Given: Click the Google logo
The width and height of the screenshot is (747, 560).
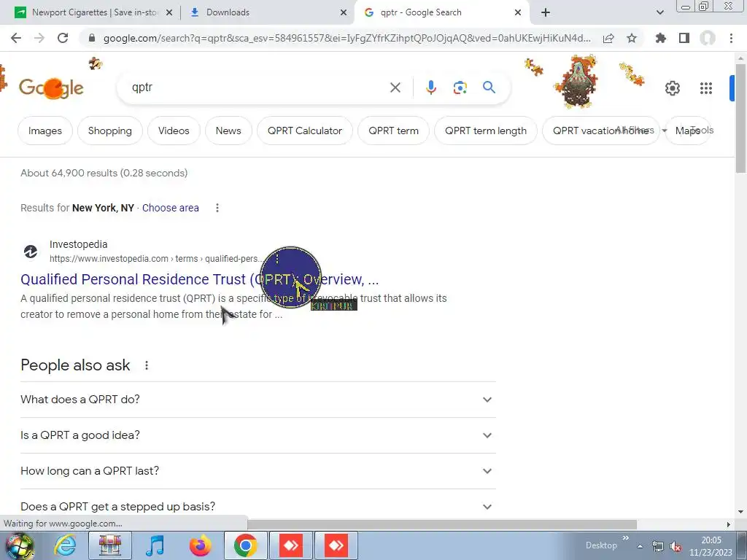Looking at the screenshot, I should click(51, 88).
